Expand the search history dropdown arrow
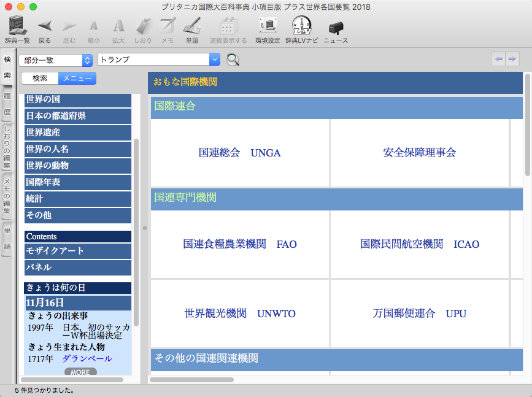 214,60
